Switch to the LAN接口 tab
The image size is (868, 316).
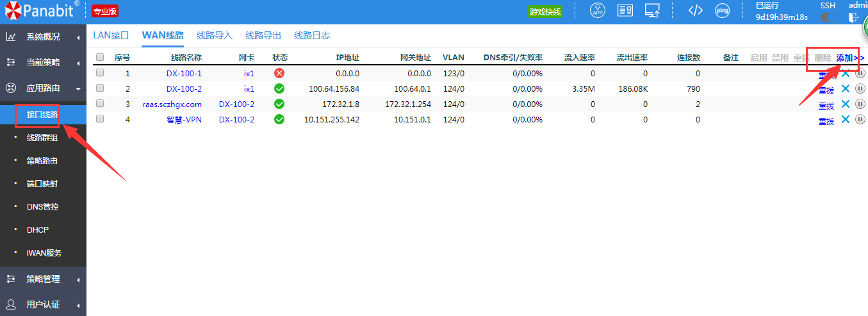click(111, 35)
